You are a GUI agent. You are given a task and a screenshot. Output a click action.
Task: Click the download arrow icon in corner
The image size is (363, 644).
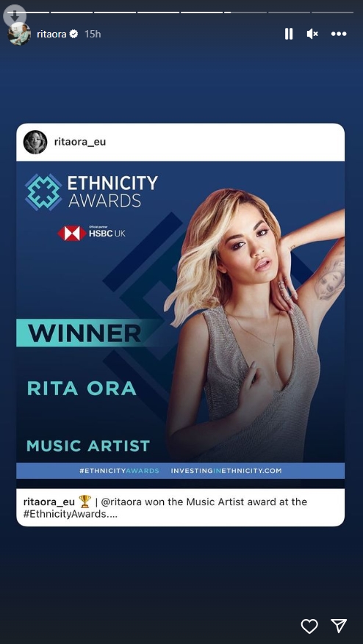[15, 15]
